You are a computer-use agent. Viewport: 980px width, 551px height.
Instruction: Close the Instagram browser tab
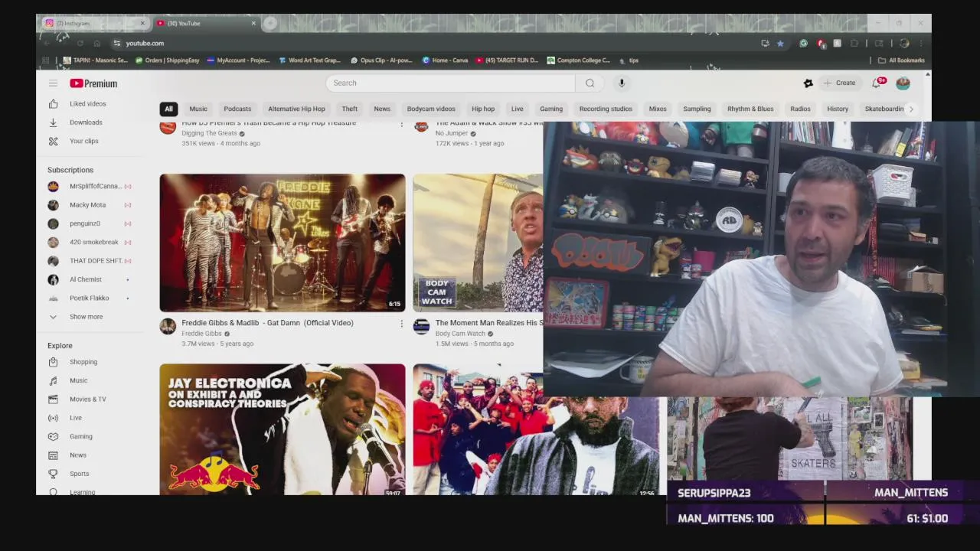tap(142, 23)
